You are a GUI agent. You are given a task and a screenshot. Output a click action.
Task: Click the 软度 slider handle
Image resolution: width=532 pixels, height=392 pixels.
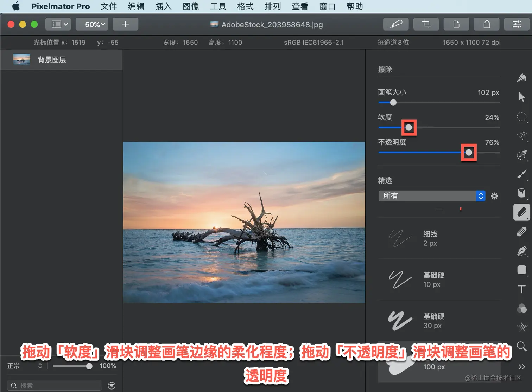pos(409,128)
